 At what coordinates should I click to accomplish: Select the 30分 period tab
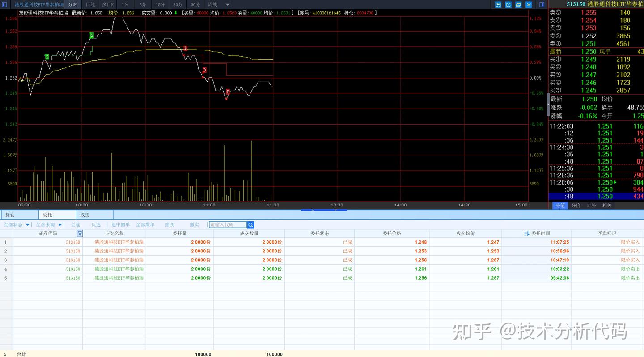pos(178,4)
